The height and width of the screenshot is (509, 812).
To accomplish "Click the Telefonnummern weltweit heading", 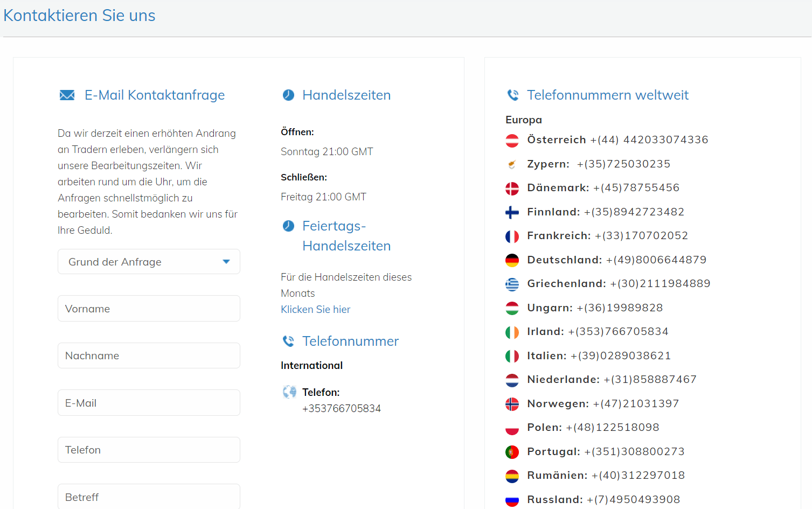I will pyautogui.click(x=608, y=95).
